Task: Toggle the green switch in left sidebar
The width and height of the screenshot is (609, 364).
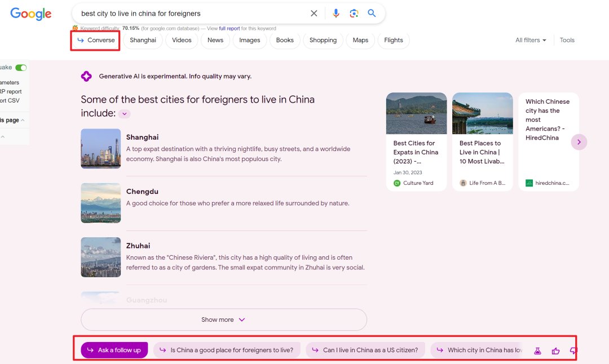Action: 21,68
